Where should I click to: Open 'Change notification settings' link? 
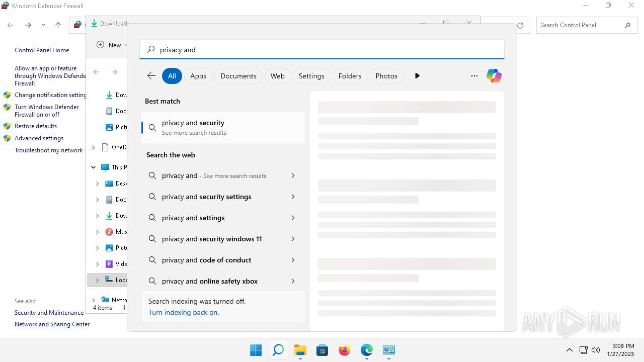coord(51,95)
